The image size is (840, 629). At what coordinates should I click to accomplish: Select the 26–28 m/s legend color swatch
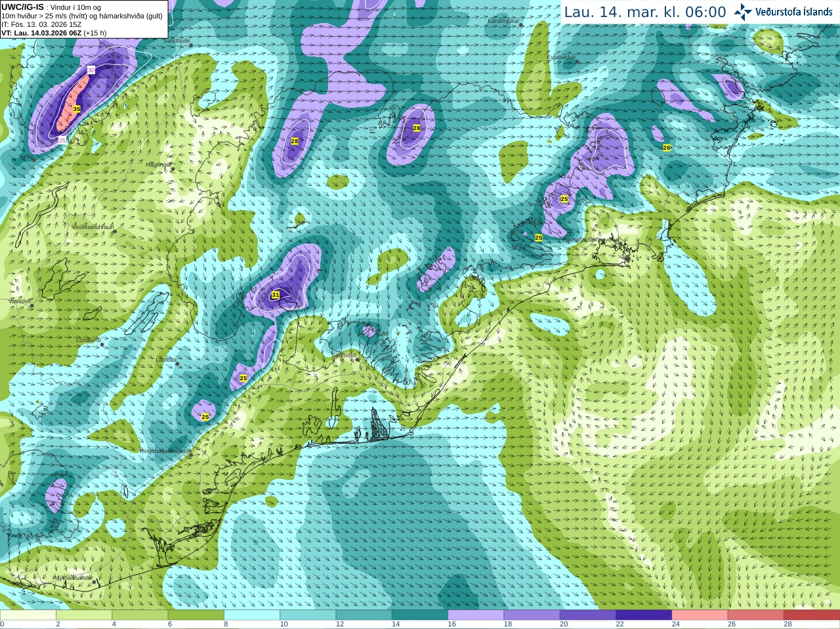(x=756, y=615)
